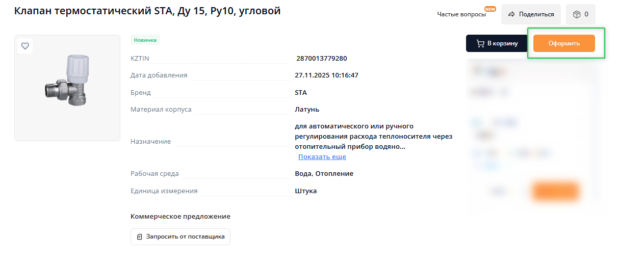Click the share arrow icon
The height and width of the screenshot is (263, 644).
tap(511, 14)
